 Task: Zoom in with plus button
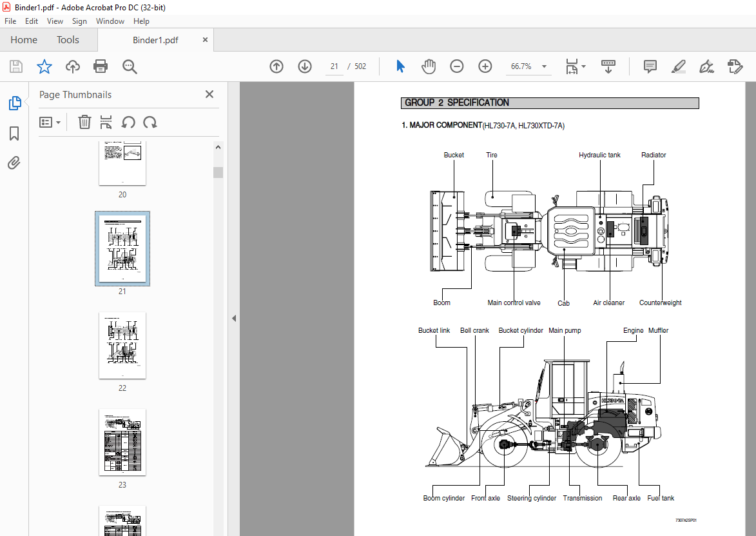[485, 66]
